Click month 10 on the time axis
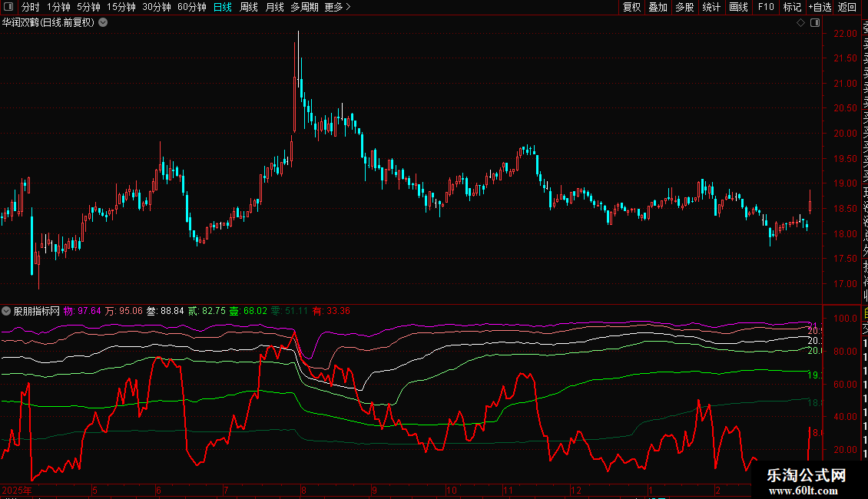868x499 pixels. tap(451, 490)
